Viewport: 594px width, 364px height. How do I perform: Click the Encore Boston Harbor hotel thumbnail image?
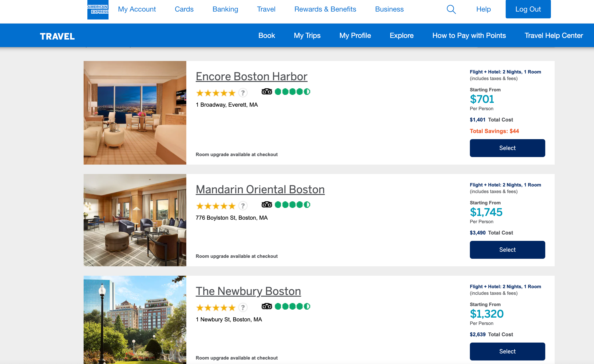[135, 113]
